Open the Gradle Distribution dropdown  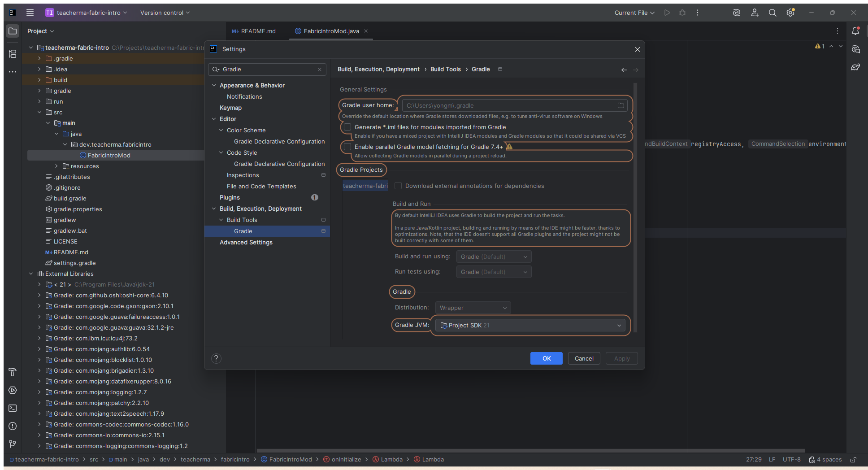point(473,308)
